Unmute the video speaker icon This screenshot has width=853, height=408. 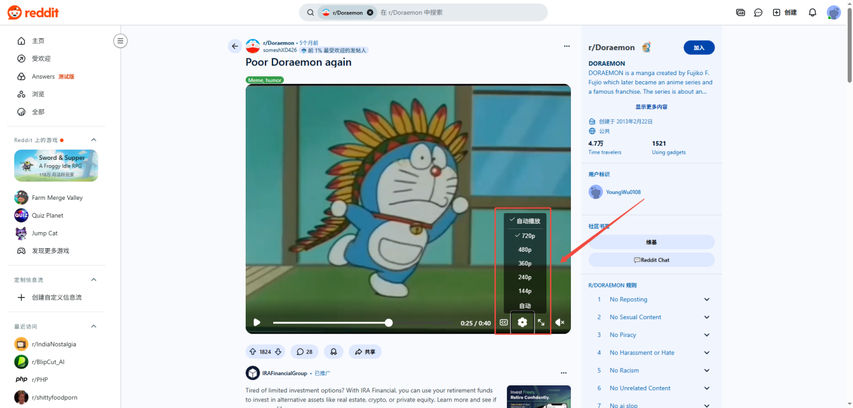pyautogui.click(x=559, y=323)
